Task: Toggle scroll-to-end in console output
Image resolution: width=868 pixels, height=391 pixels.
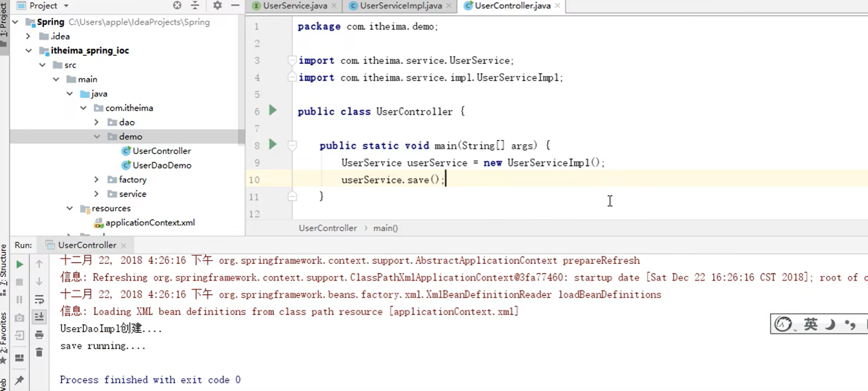Action: click(x=39, y=317)
